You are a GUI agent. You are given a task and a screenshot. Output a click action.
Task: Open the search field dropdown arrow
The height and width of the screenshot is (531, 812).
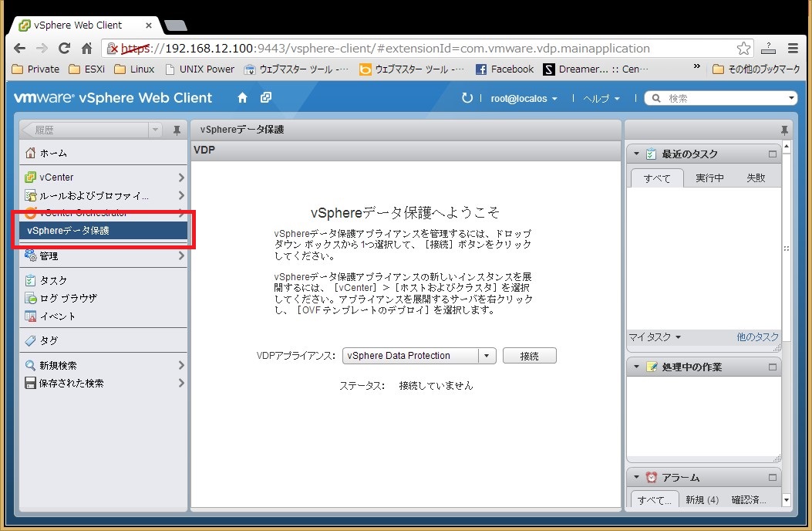click(791, 98)
